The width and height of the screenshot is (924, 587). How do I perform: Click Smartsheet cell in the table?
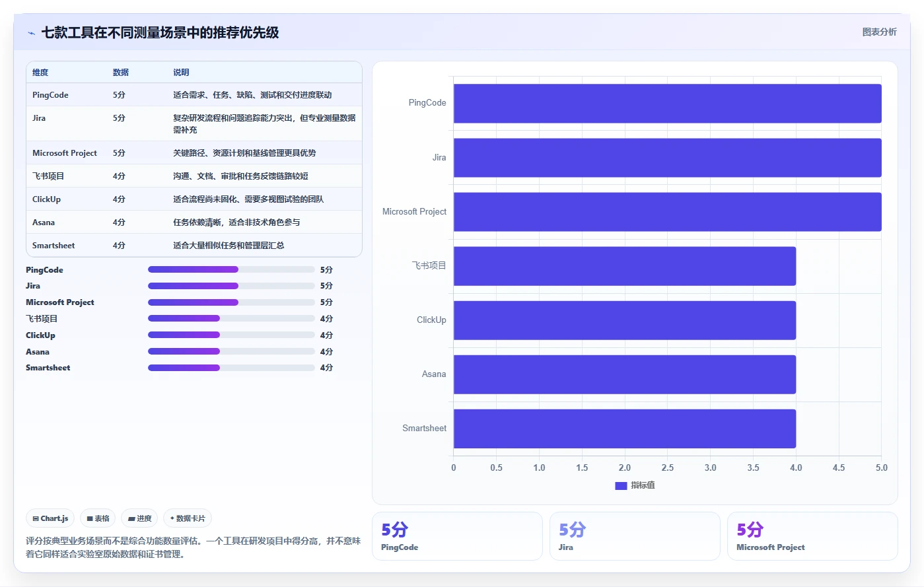(x=53, y=246)
